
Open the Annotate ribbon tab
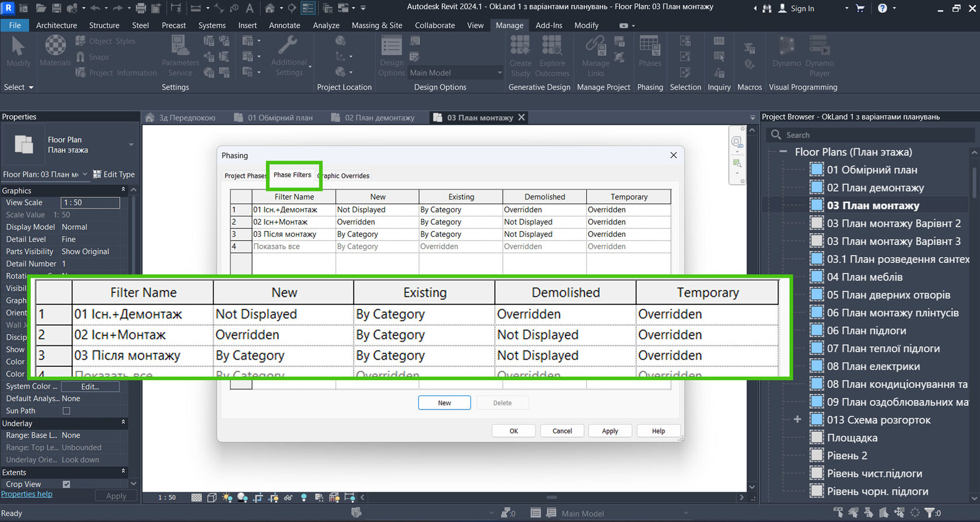point(284,25)
